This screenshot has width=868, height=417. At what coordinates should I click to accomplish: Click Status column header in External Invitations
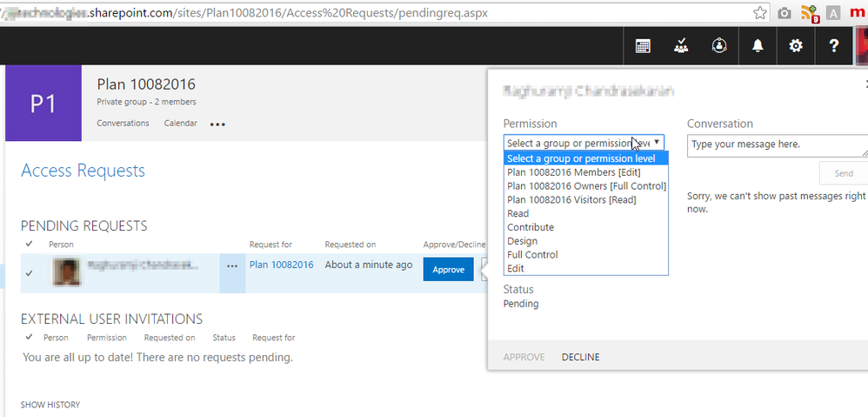[224, 337]
